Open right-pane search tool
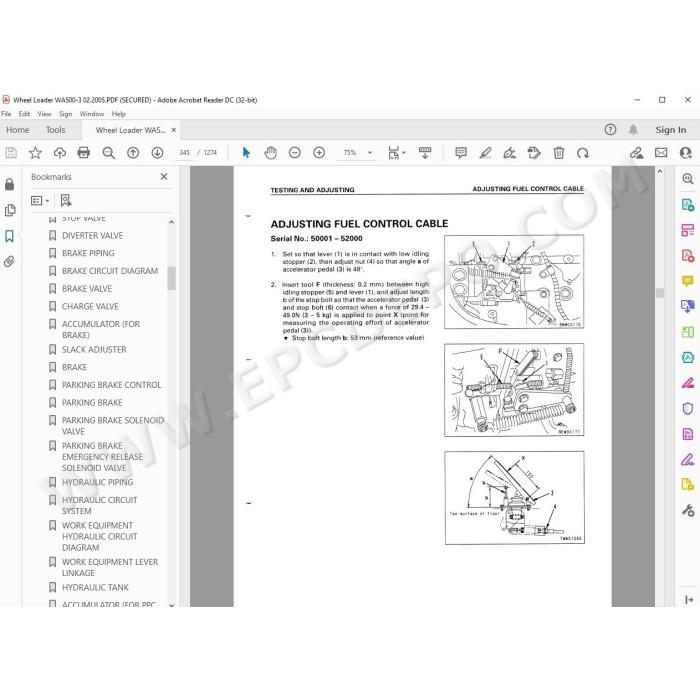 click(688, 179)
